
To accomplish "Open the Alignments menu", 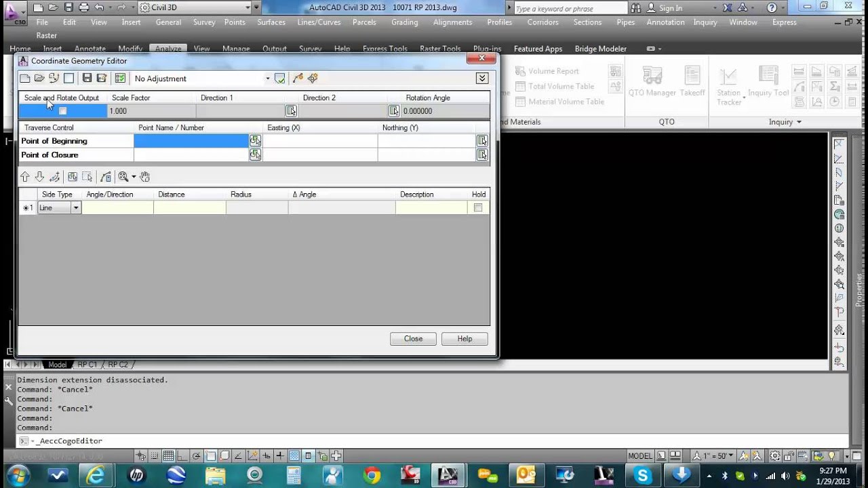I will click(x=452, y=22).
